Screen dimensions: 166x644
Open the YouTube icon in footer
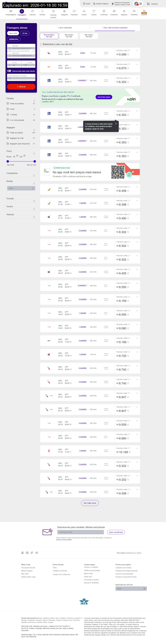coord(37,553)
